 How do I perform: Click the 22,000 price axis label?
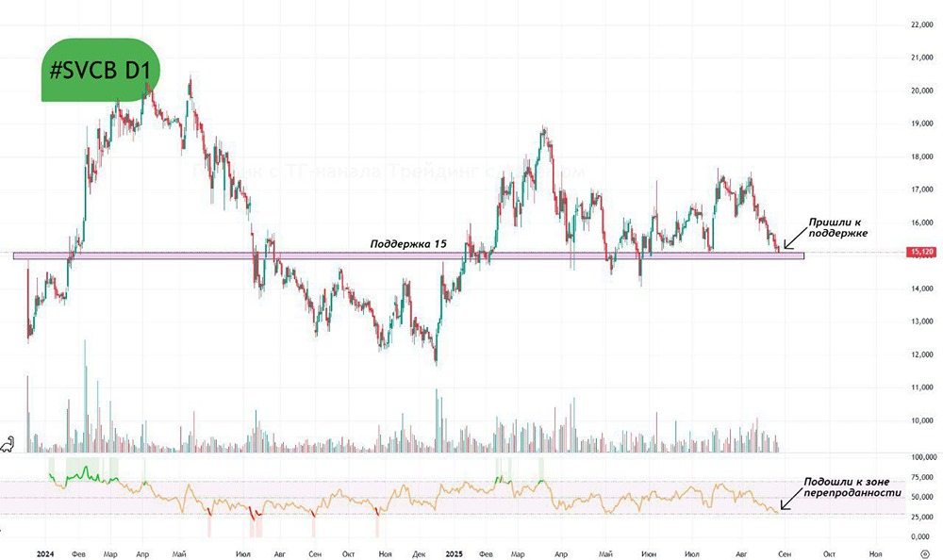922,25
